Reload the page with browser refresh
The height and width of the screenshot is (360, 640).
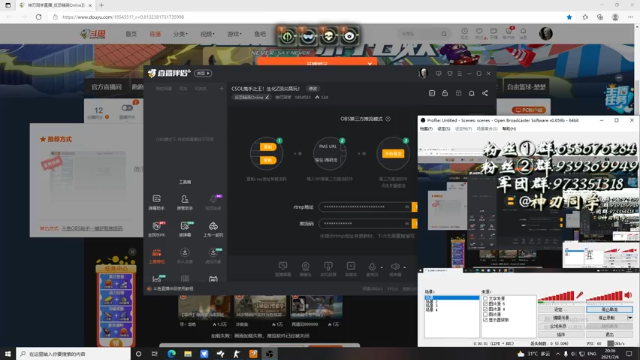click(x=38, y=17)
